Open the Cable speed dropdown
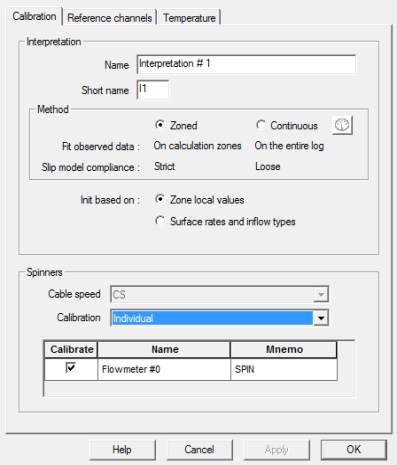397x465 pixels. click(321, 294)
